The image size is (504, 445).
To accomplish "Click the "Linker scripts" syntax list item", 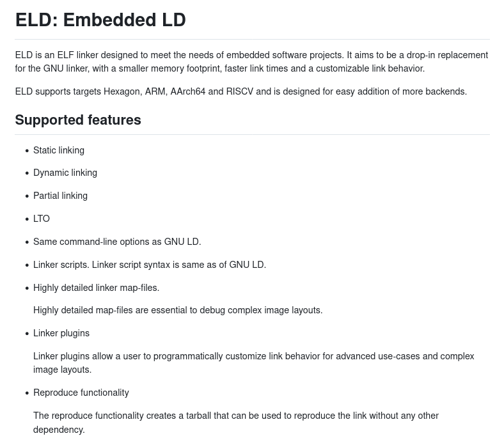I will (150, 265).
